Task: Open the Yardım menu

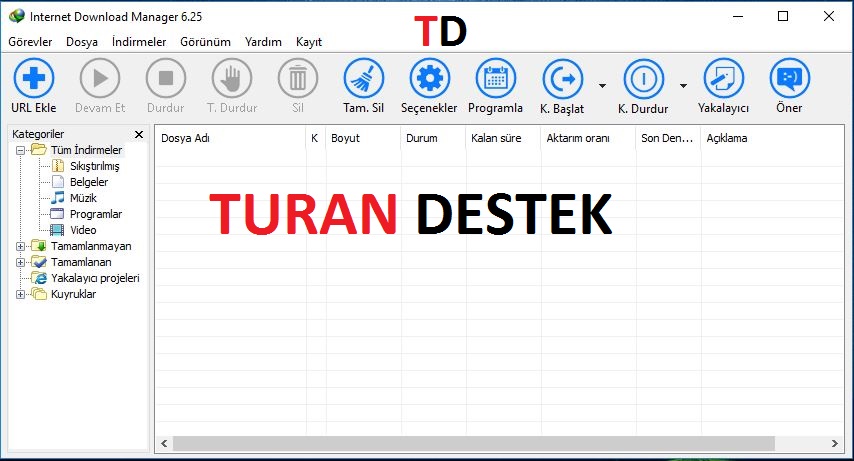Action: 263,42
